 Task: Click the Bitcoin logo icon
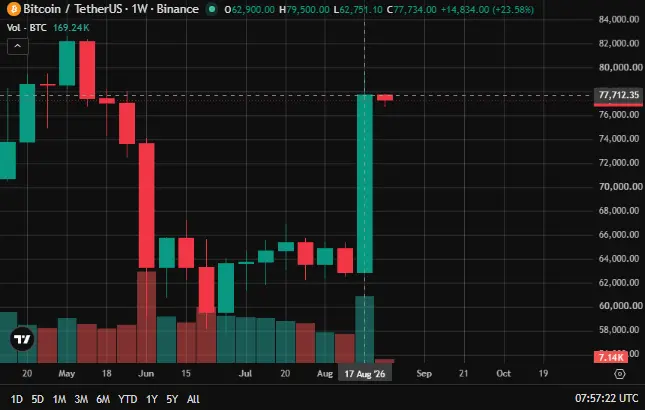[x=14, y=9]
